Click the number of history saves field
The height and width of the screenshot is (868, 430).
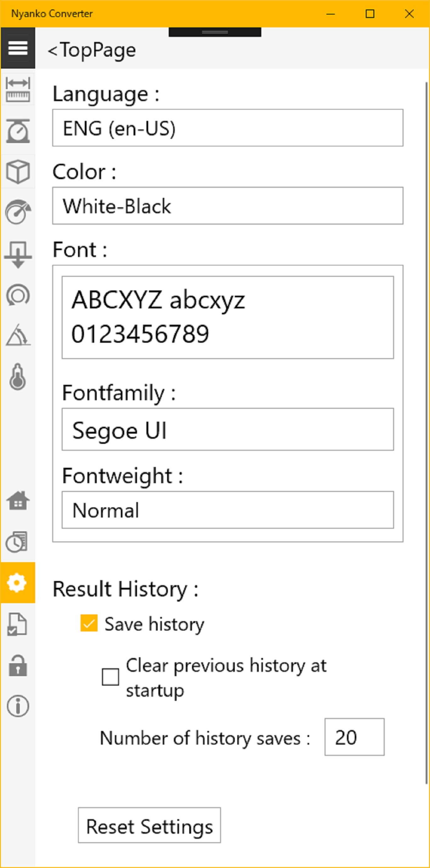pyautogui.click(x=354, y=737)
